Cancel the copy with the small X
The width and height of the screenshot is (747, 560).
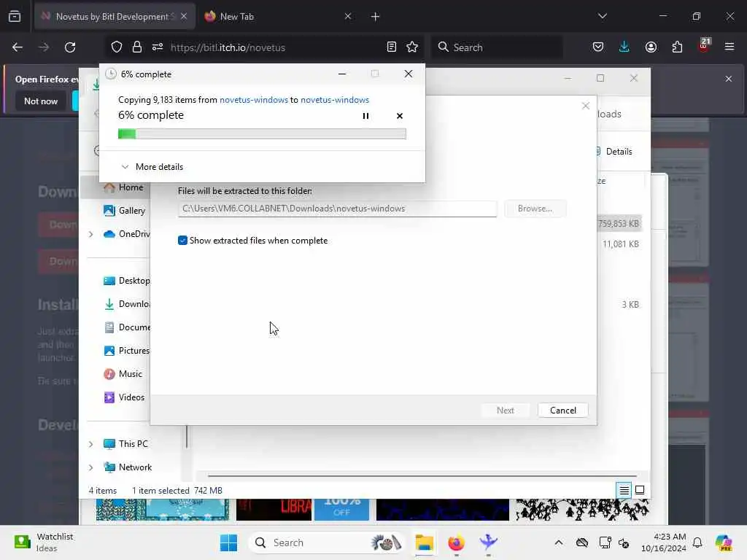tap(400, 116)
